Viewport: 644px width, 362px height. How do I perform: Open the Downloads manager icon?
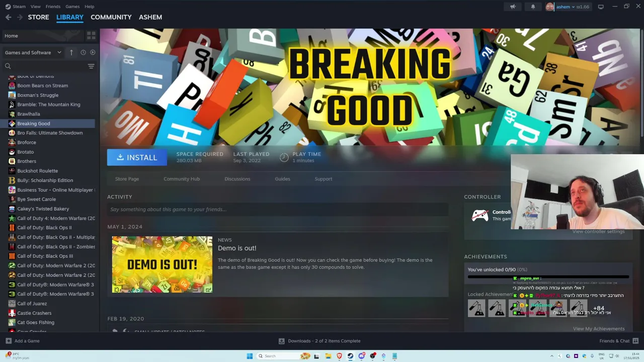tap(282, 341)
